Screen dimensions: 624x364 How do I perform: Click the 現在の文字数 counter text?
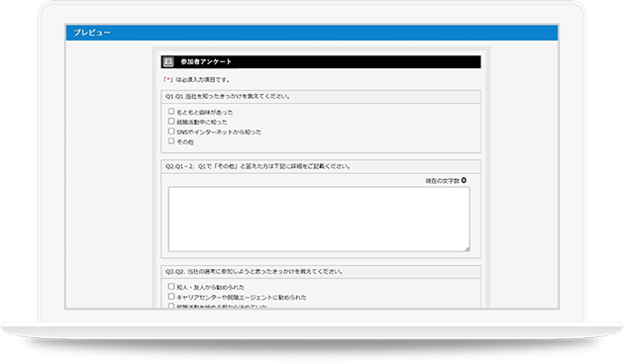point(446,181)
